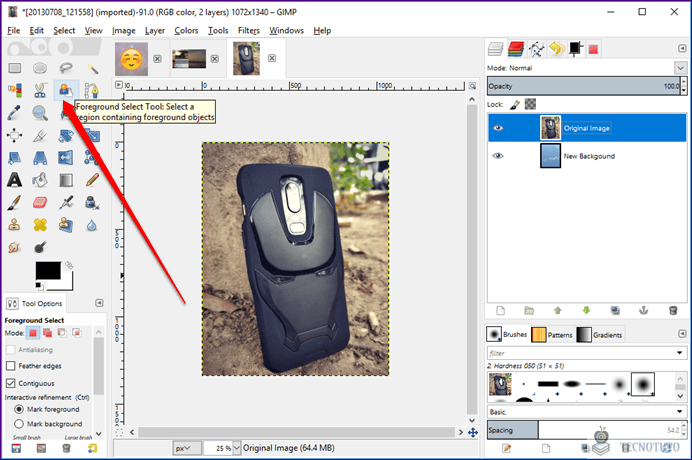Select the Foreground Select tool
692x460 pixels.
66,90
